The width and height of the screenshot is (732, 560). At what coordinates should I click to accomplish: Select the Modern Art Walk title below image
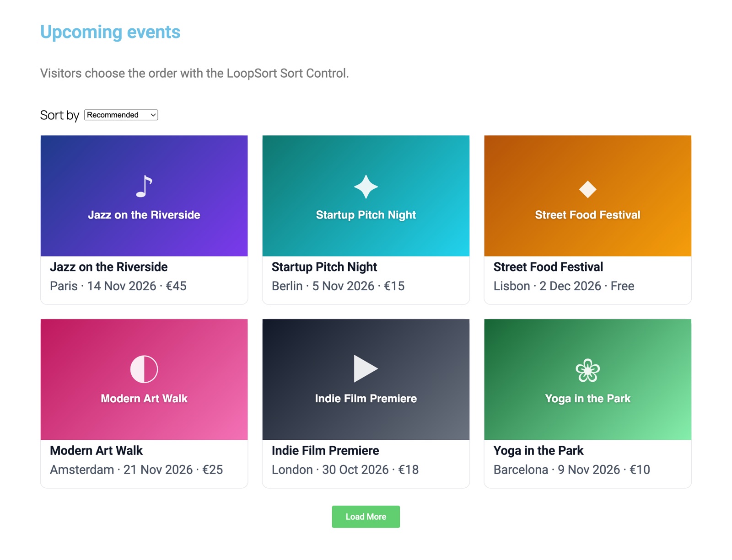click(96, 451)
